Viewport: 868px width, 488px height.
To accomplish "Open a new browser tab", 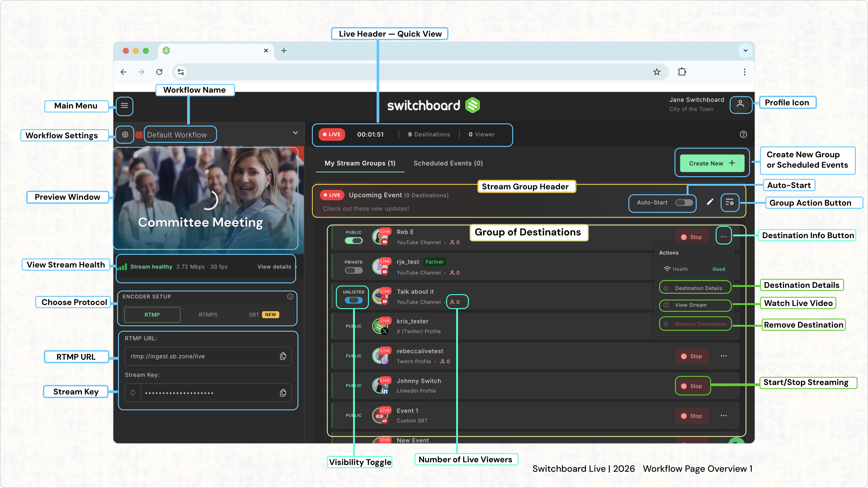I will pos(284,51).
